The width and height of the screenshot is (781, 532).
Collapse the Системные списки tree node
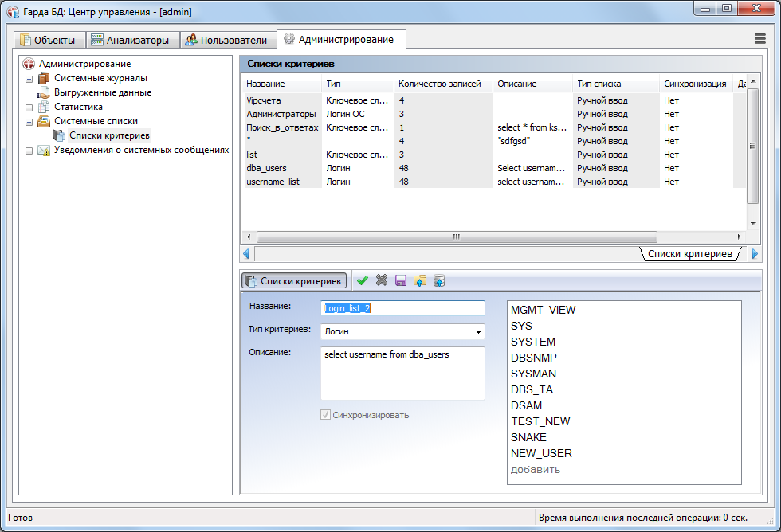click(x=29, y=122)
